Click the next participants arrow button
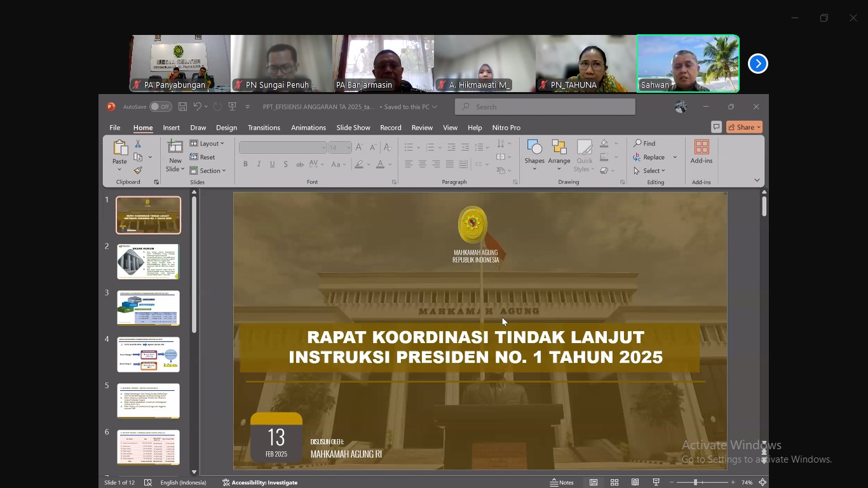The height and width of the screenshot is (488, 868). 757,64
